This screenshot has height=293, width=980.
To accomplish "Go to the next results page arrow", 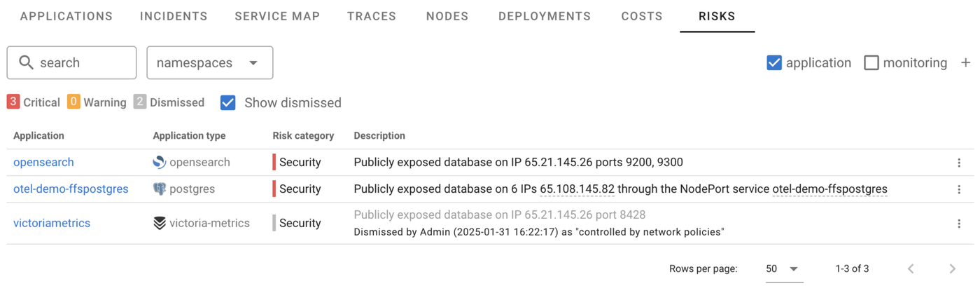I will [952, 268].
